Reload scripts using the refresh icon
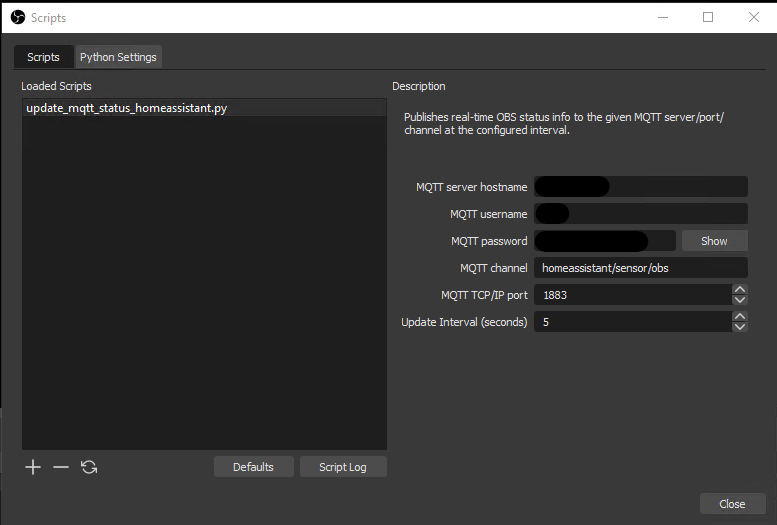The width and height of the screenshot is (777, 525). coord(89,467)
